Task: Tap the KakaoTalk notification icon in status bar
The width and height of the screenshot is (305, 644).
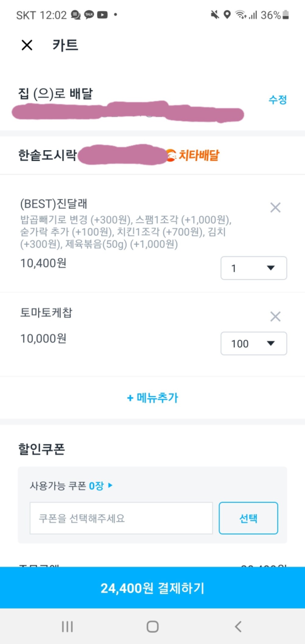Action: (x=89, y=15)
